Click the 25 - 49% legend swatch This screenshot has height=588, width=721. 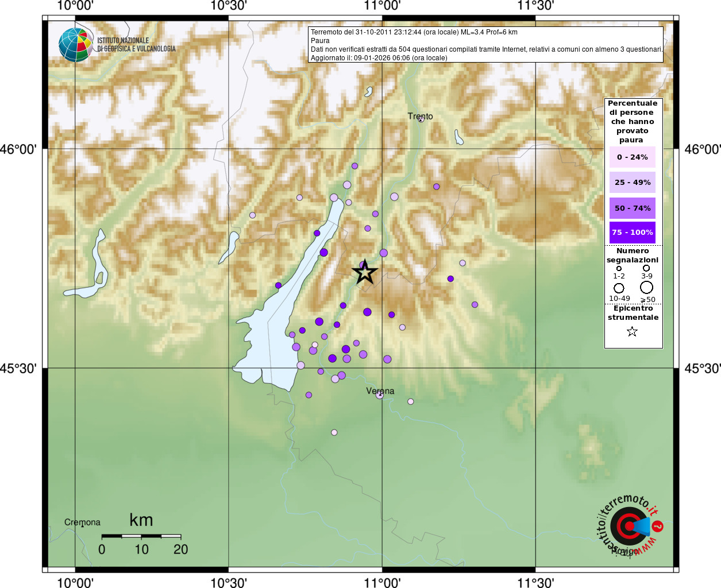(632, 182)
